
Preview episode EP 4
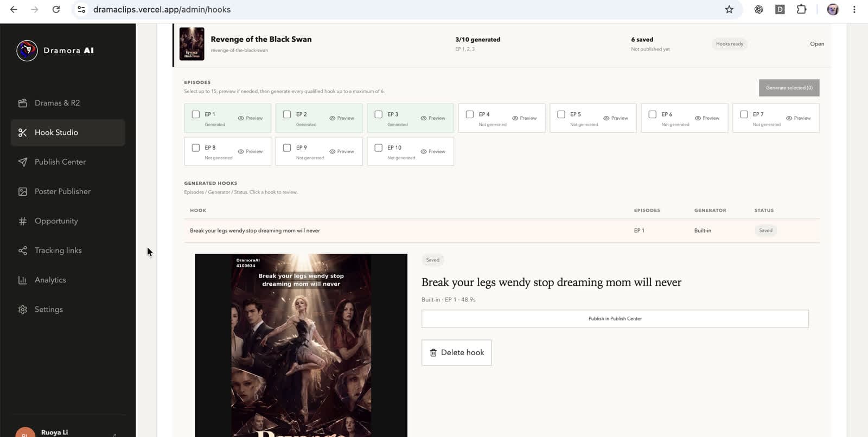click(525, 118)
